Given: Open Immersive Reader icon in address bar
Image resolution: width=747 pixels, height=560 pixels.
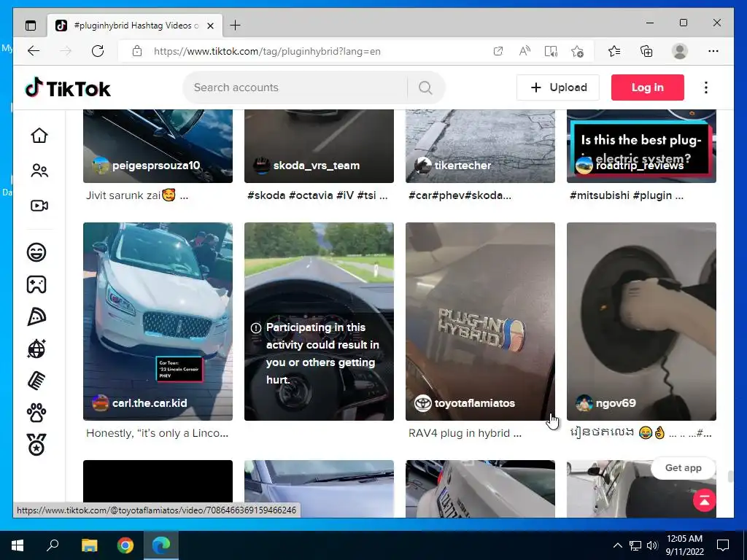Looking at the screenshot, I should [x=551, y=51].
